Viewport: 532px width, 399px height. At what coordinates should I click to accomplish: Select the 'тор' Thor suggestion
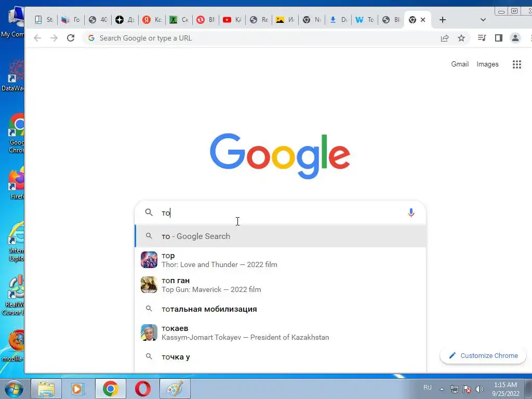tap(280, 260)
